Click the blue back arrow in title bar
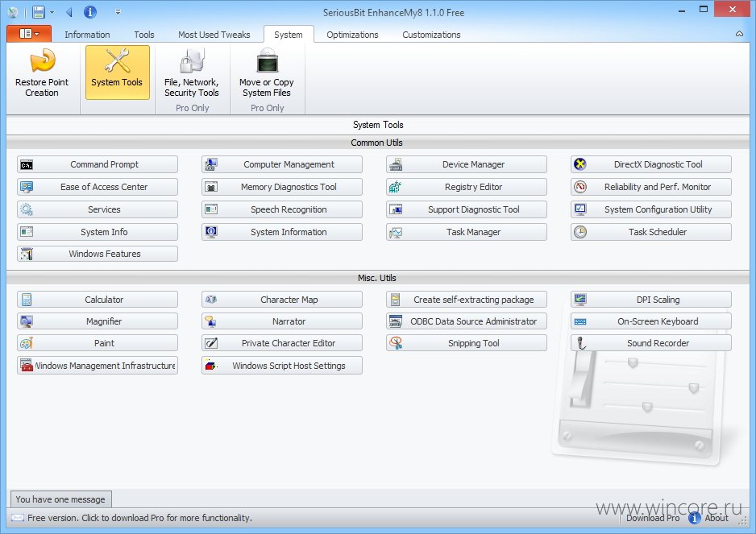This screenshot has height=534, width=756. pyautogui.click(x=69, y=12)
